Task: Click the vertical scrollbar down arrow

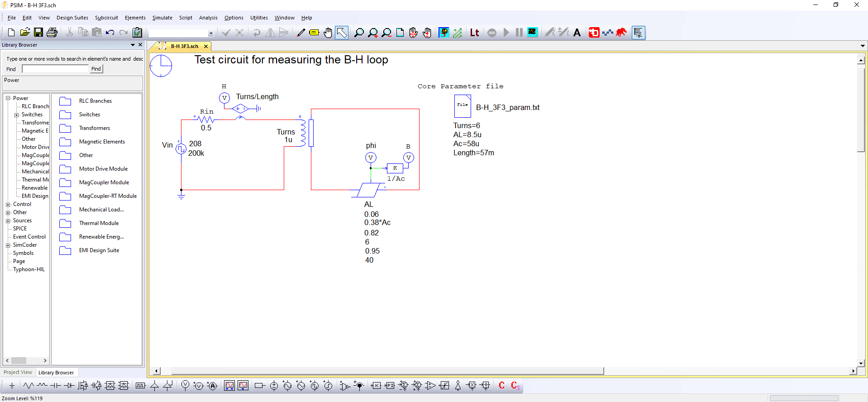Action: 861,363
